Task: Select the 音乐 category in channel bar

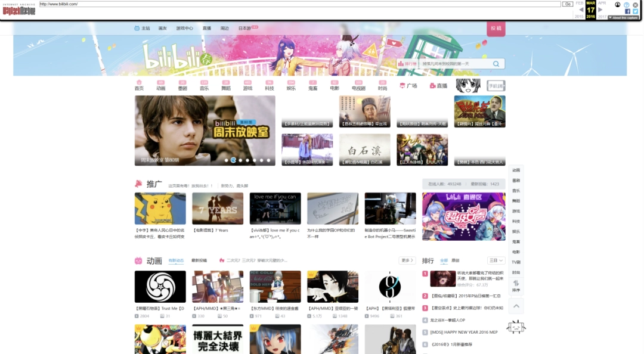Action: pyautogui.click(x=204, y=85)
